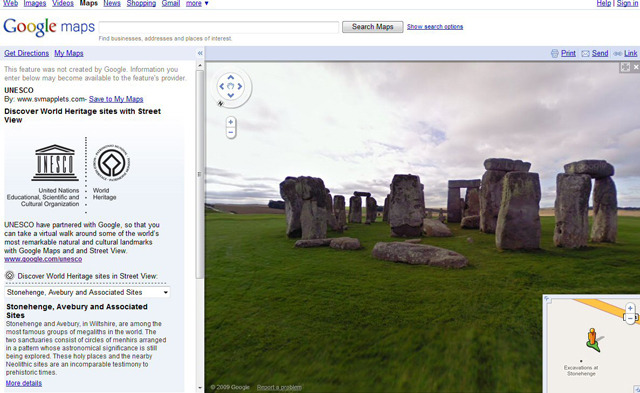Click the printer icon

pyautogui.click(x=554, y=53)
